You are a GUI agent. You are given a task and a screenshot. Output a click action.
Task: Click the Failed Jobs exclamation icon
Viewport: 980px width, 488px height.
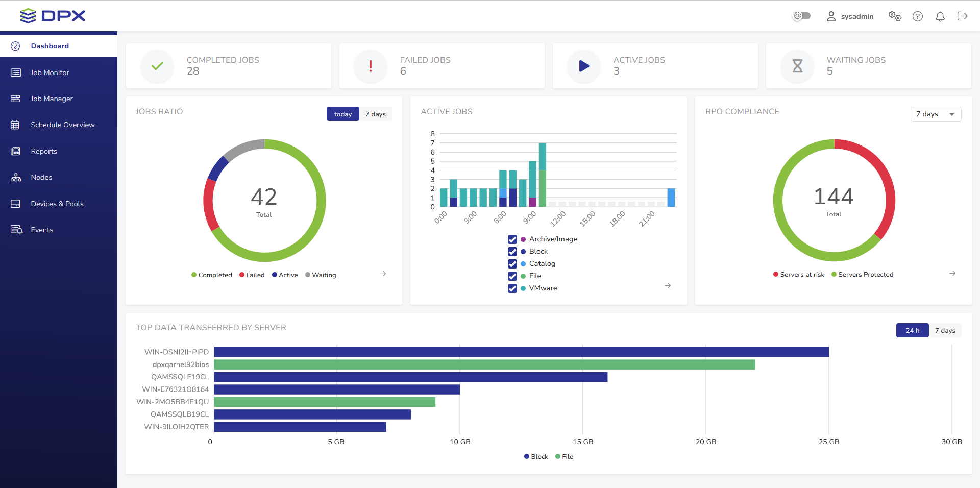[x=371, y=66]
